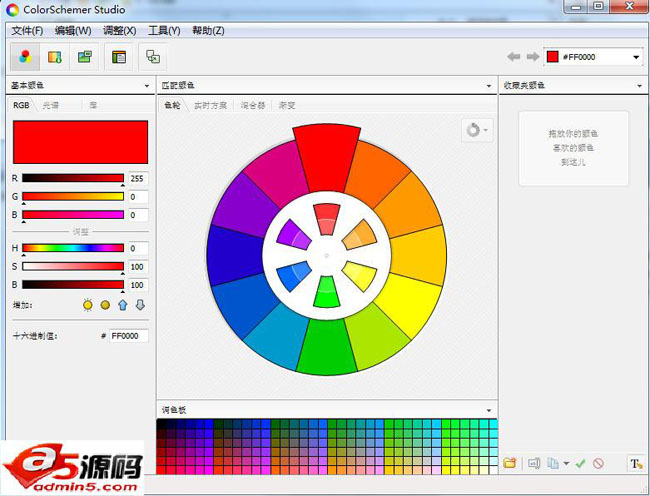The width and height of the screenshot is (650, 496).
Task: Expand the 匹配颜色 panel header dropdown
Action: point(489,86)
